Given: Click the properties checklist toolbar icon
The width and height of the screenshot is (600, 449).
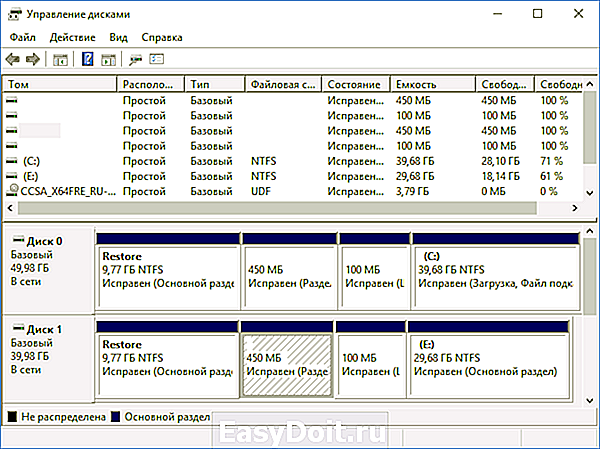Looking at the screenshot, I should click(x=157, y=59).
